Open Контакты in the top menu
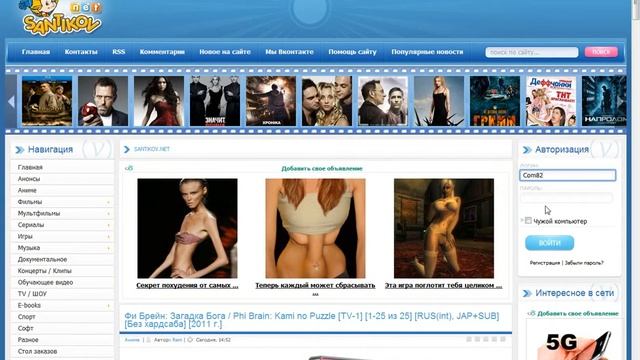The image size is (640, 360). tap(81, 52)
